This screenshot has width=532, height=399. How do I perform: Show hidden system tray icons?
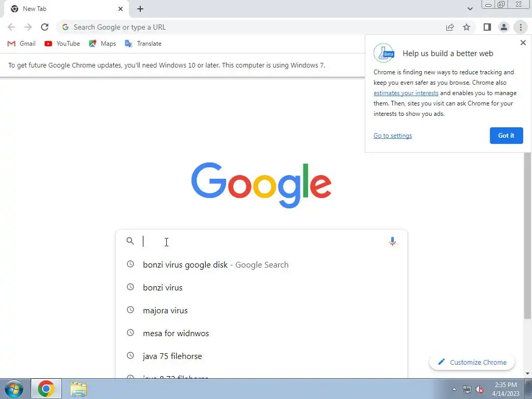click(x=454, y=389)
